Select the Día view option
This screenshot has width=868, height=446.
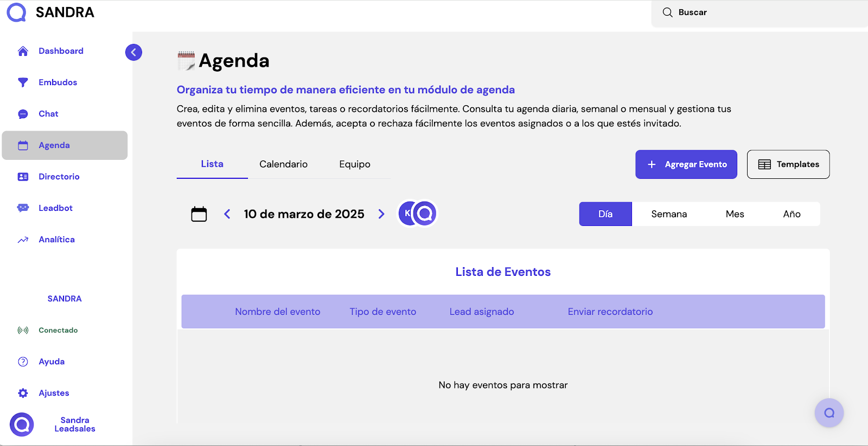click(x=605, y=214)
